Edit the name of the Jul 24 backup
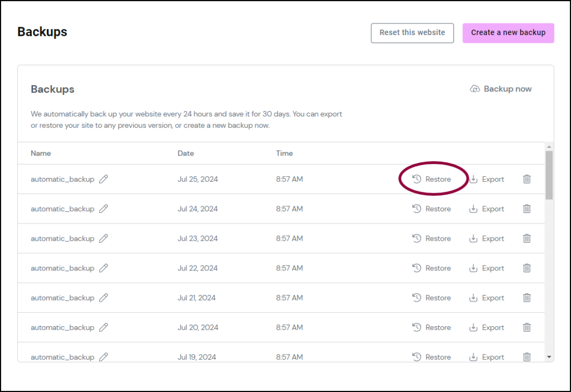 click(x=104, y=209)
